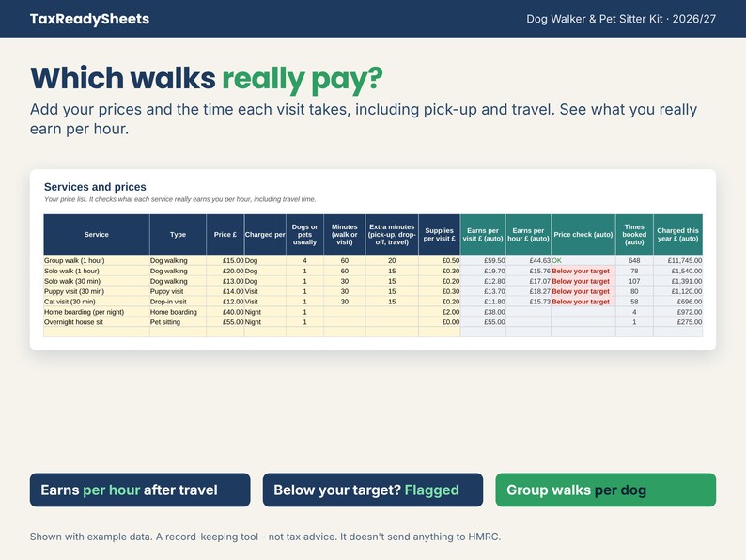Image resolution: width=746 pixels, height=560 pixels.
Task: Select the 'Solo walk (1 hour)' cell
Action: tap(97, 272)
